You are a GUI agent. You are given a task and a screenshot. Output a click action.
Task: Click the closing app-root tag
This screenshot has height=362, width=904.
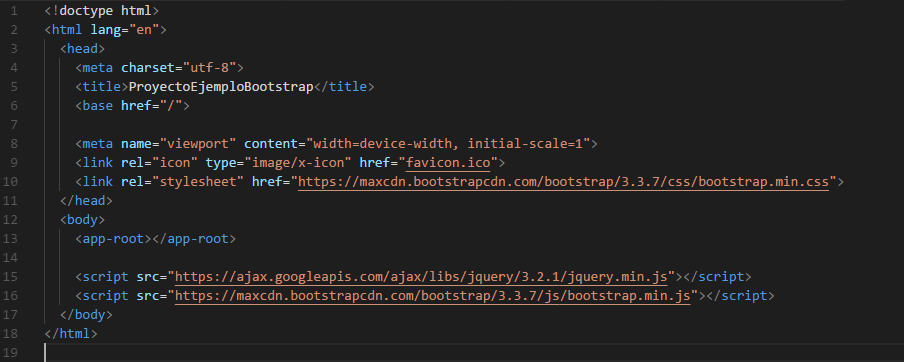(x=194, y=239)
